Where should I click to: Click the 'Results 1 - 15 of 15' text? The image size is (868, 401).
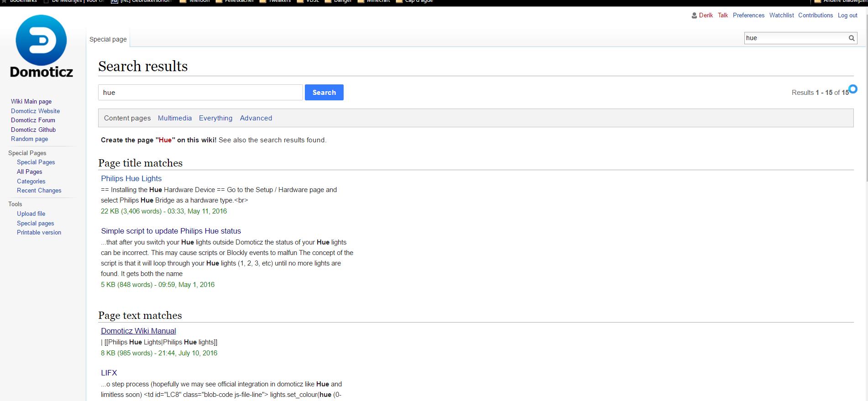(820, 93)
